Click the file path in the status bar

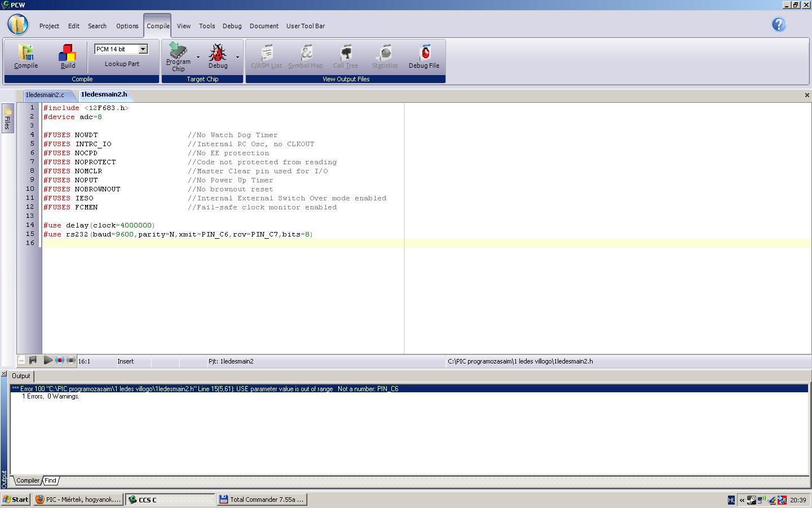point(520,361)
